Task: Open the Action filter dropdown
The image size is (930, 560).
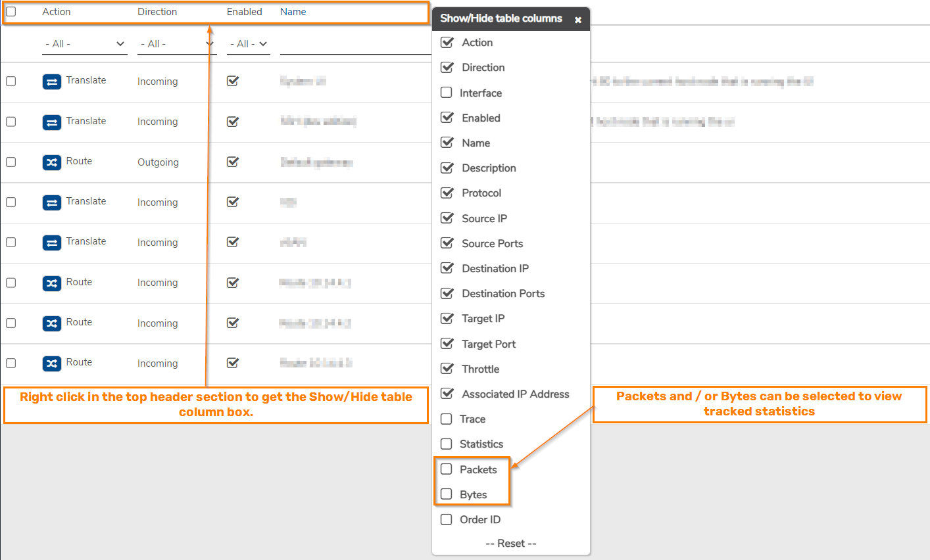Action: pyautogui.click(x=85, y=44)
